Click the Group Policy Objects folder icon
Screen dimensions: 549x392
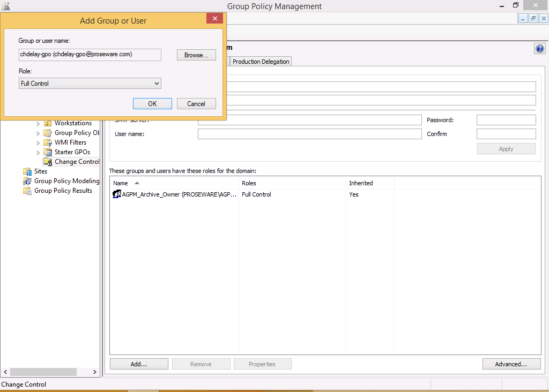pos(48,133)
